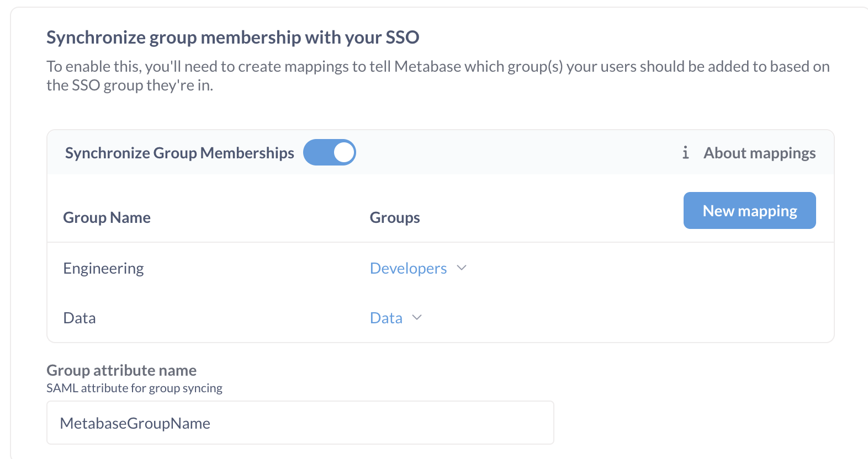Expand the groups list for the Engineering mapping
Screen dimensions: 868x459
(x=462, y=268)
